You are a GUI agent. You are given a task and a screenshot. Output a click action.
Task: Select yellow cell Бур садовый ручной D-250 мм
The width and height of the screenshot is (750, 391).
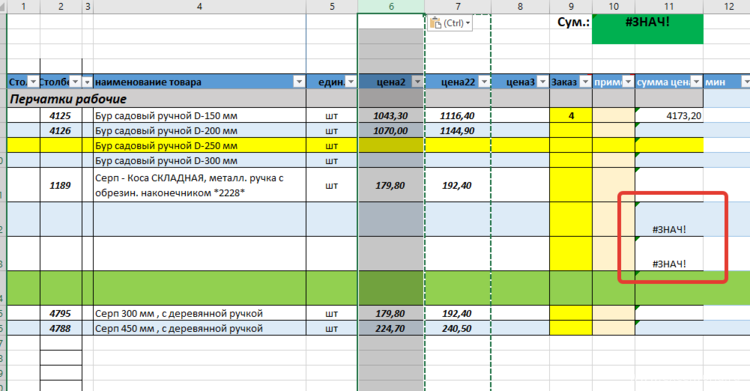199,145
